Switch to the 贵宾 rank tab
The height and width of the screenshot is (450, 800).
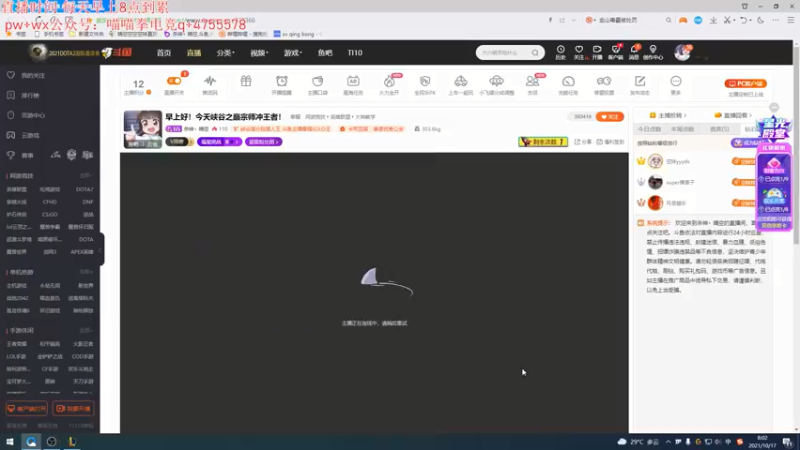719,130
